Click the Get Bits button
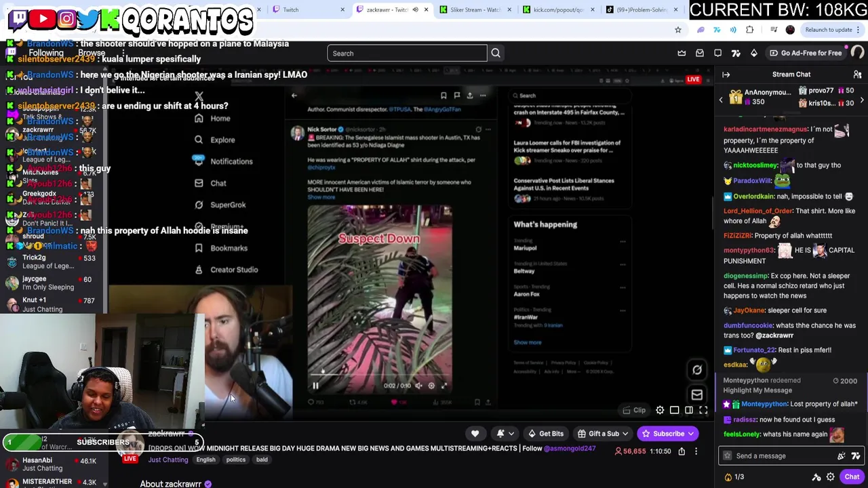The image size is (868, 488). [545, 434]
